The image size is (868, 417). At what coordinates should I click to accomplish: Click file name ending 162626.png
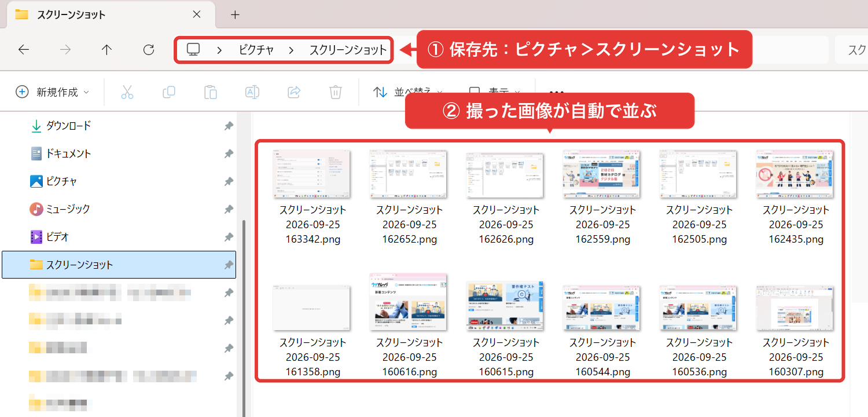pyautogui.click(x=506, y=225)
